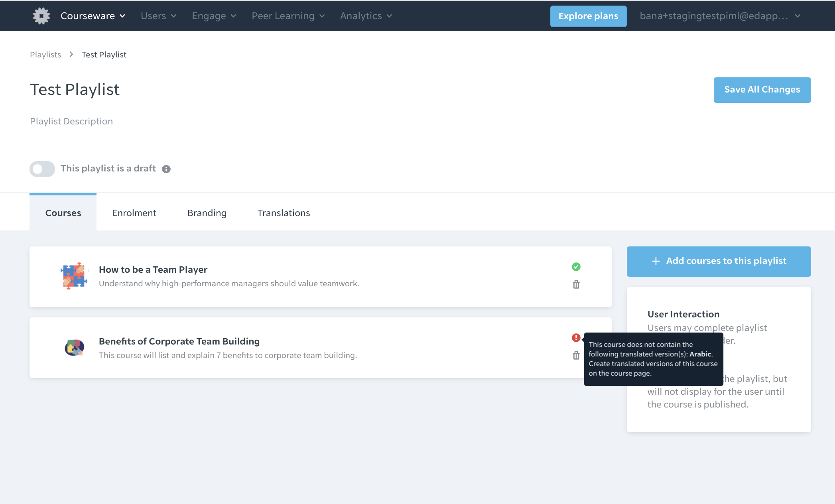Open the account email dropdown
835x504 pixels.
pos(720,16)
